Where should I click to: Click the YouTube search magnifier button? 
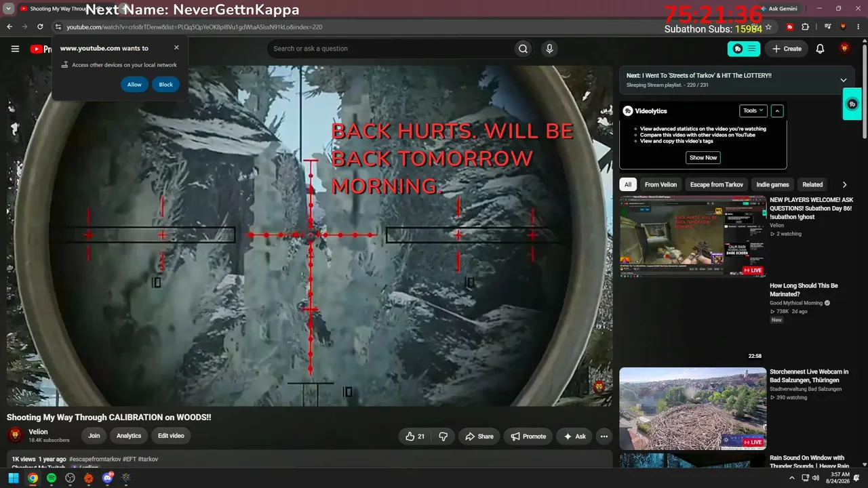[x=523, y=49]
